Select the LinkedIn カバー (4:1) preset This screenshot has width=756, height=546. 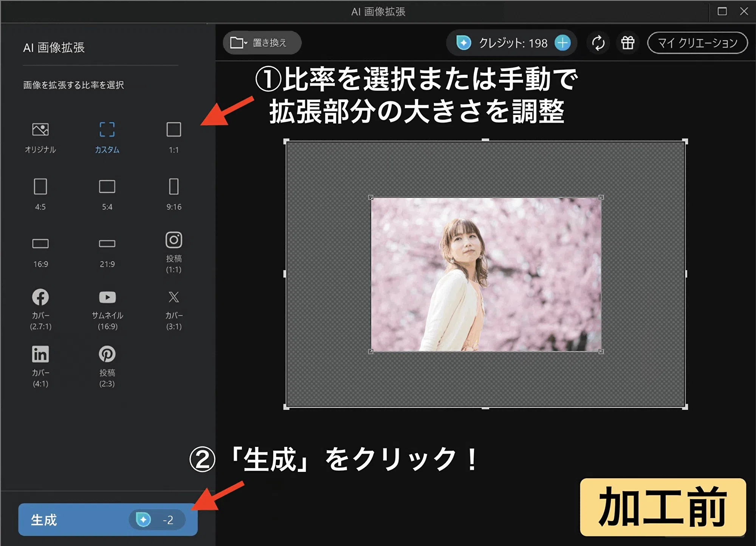coord(40,363)
